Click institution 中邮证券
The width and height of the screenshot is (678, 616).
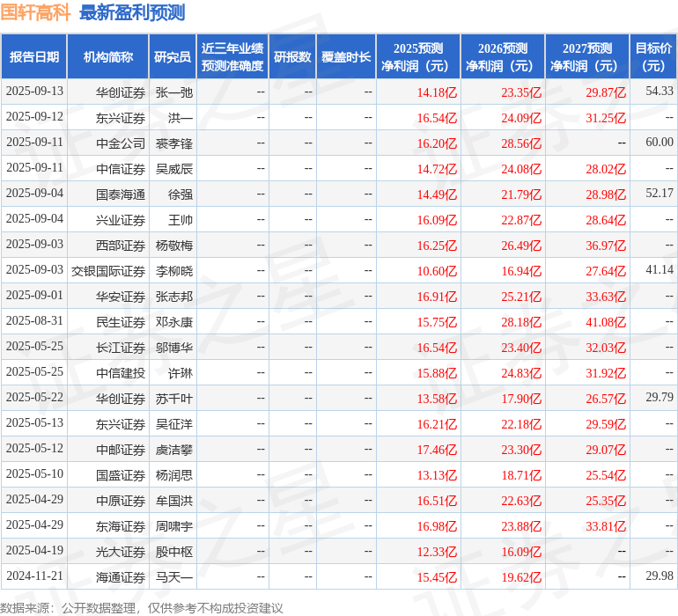tap(121, 450)
